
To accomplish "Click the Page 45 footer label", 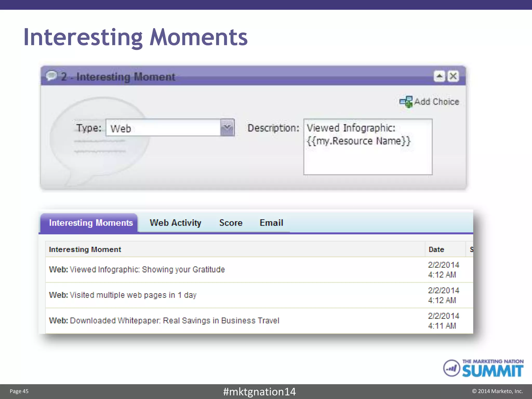I will click(x=19, y=391).
